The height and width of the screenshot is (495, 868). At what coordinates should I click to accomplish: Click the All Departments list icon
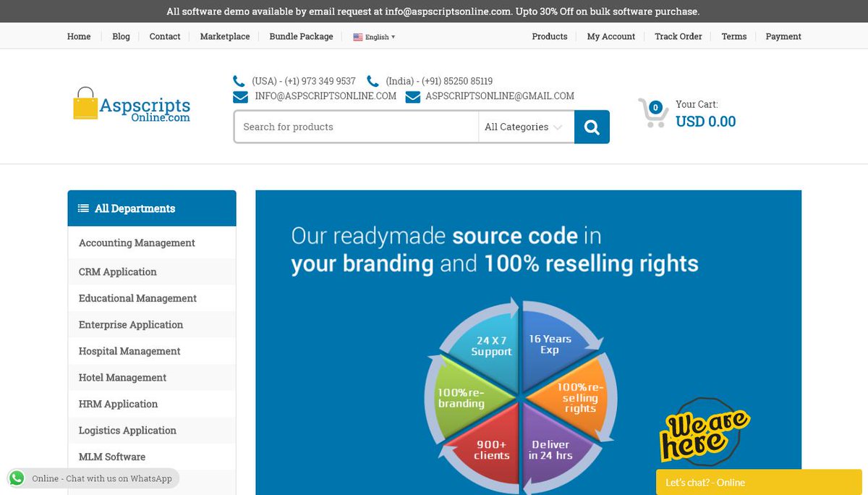pyautogui.click(x=83, y=208)
